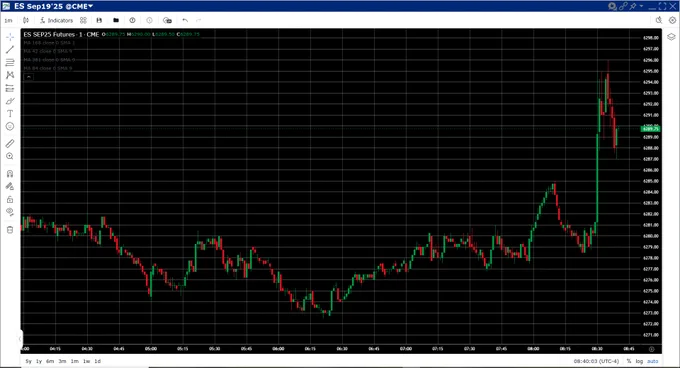Toggle magnet mode for drawings
This screenshot has width=680, height=368.
coord(10,174)
